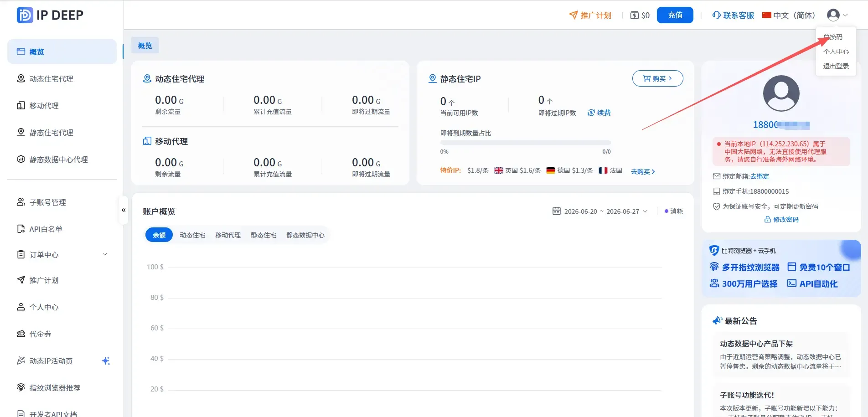Select the 余额 tab in 账户概览

coord(159,235)
